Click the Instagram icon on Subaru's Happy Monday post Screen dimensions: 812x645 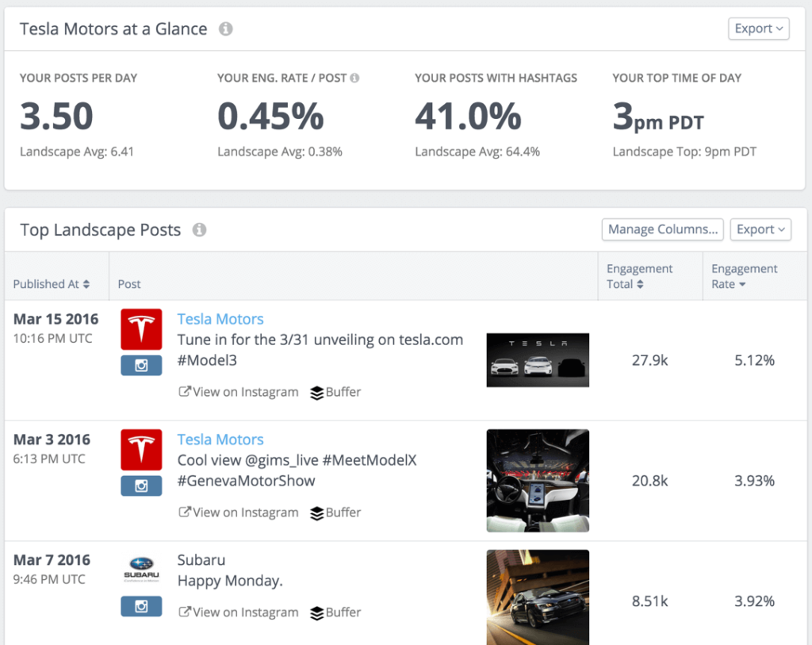coord(141,606)
